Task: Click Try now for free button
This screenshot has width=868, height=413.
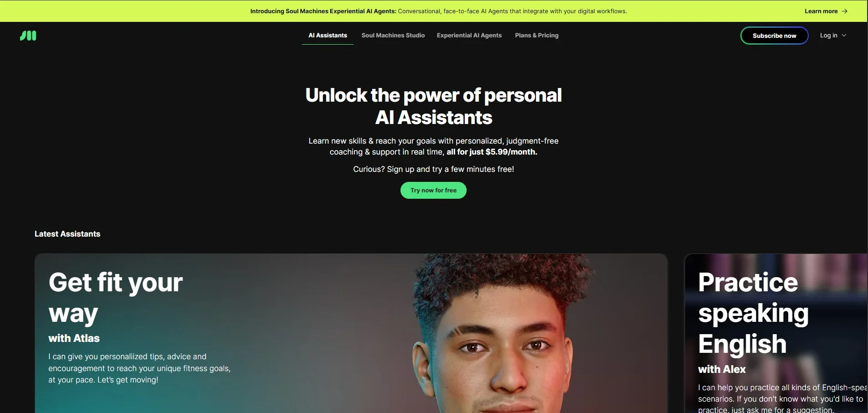Action: 433,190
